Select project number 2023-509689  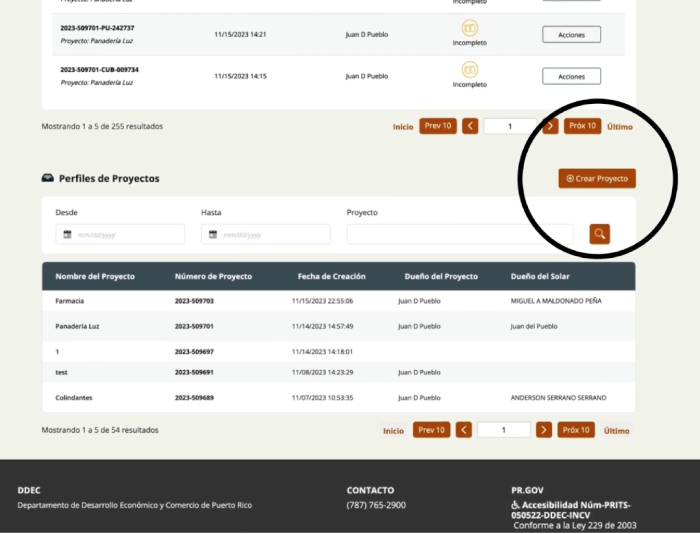(x=194, y=398)
